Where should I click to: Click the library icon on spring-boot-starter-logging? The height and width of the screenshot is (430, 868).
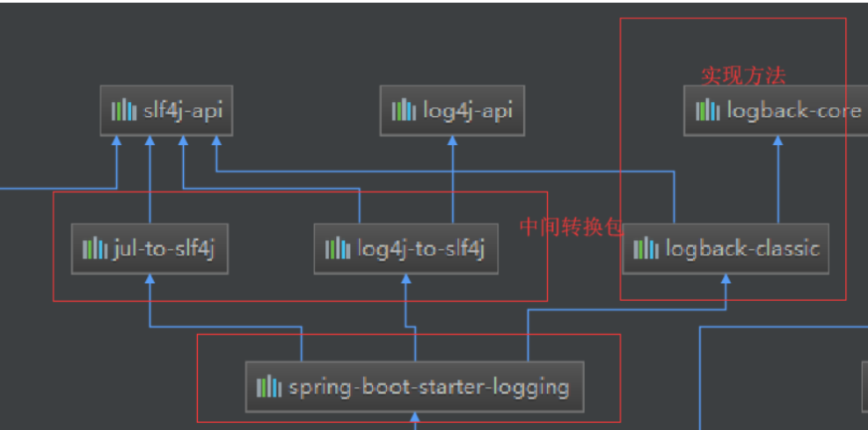pos(270,387)
